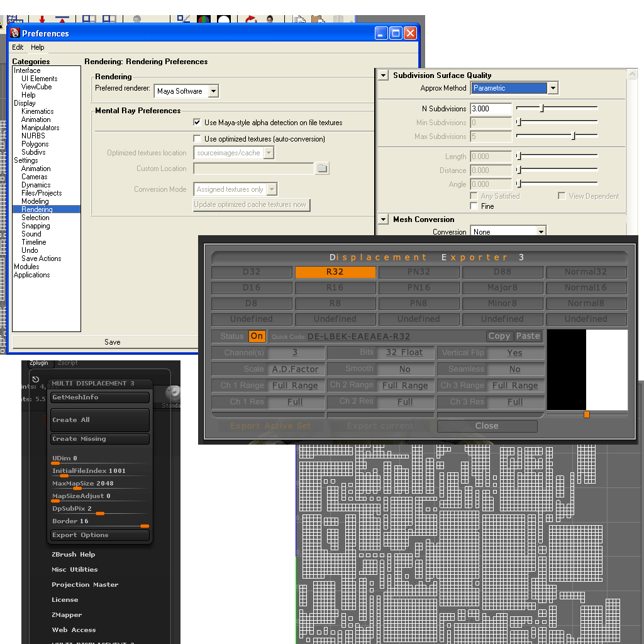Click the GetMeshInfo button
644x644 pixels.
click(100, 397)
